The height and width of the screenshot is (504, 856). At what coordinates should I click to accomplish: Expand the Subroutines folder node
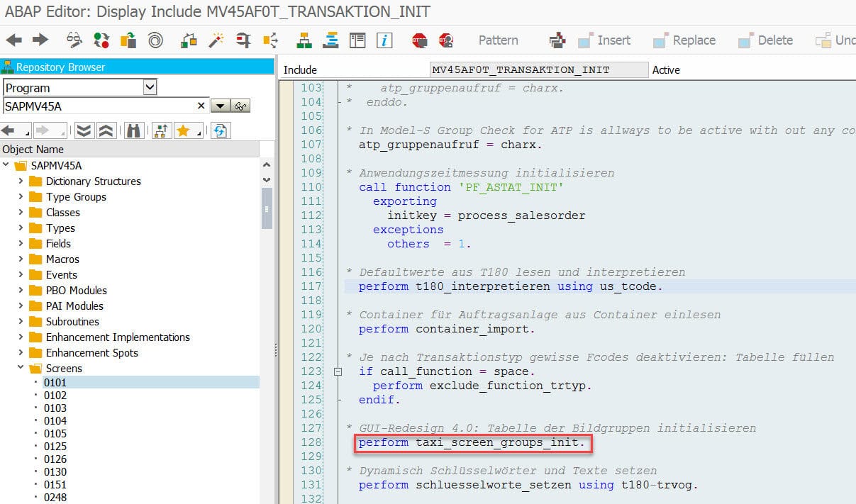(21, 322)
